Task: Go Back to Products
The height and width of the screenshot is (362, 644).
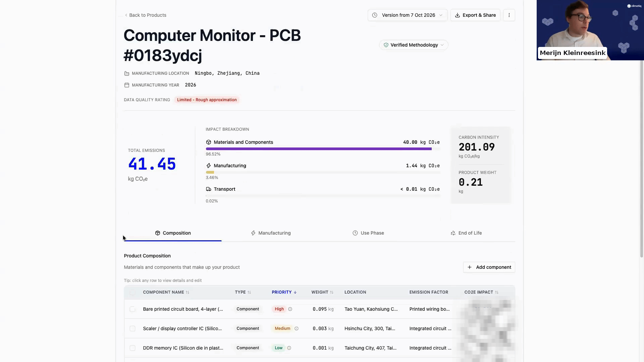Action: [146, 15]
